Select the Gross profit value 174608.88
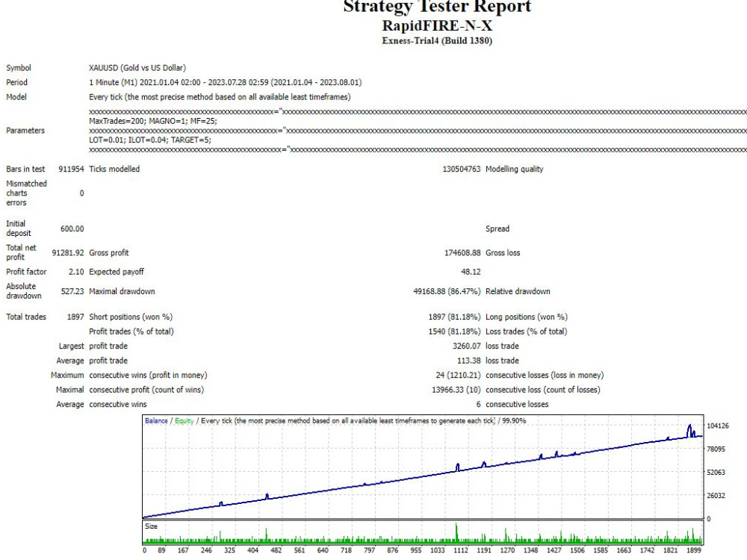 coord(462,253)
